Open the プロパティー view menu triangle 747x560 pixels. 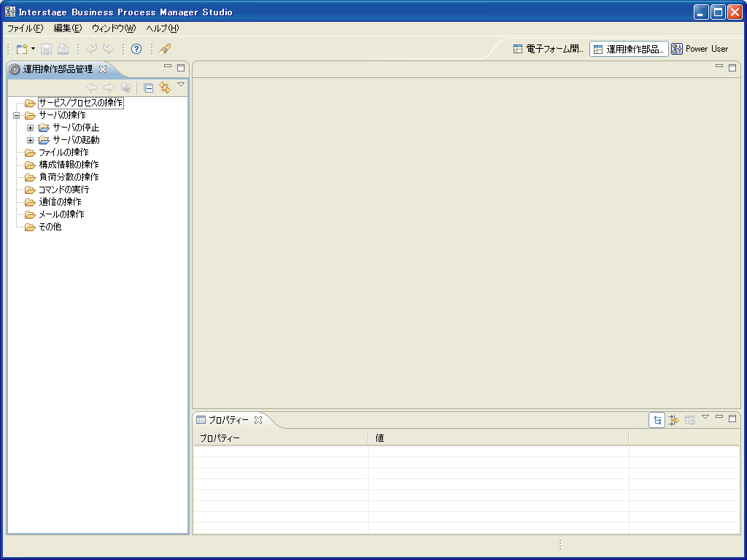(705, 417)
